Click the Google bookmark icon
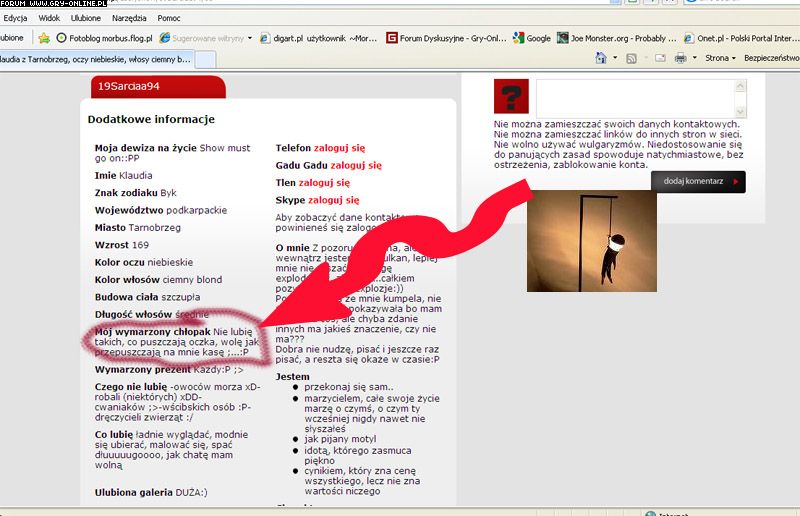The width and height of the screenshot is (800, 516). point(518,38)
